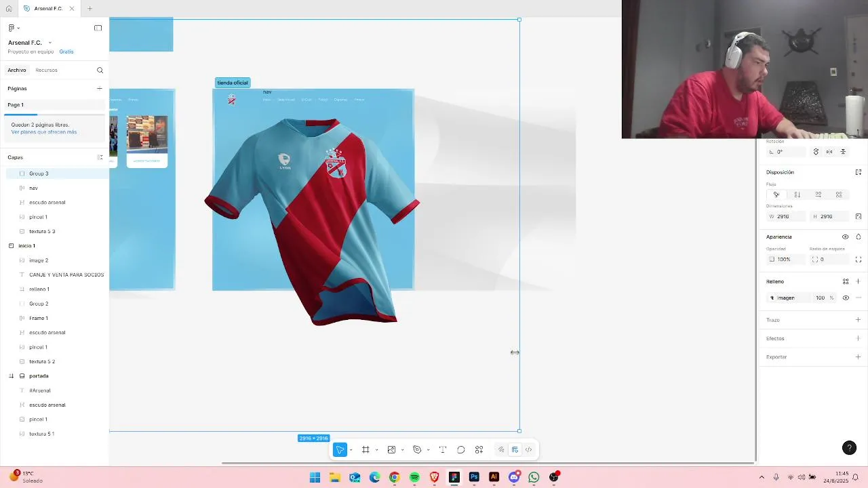Select the Comment bubble tool

point(461,449)
